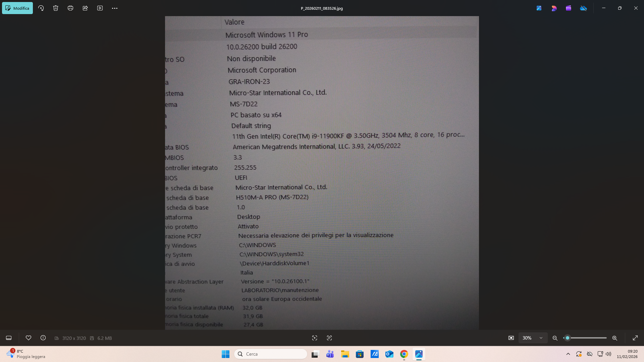
Task: Toggle the filmstrip view icon
Action: (9, 338)
